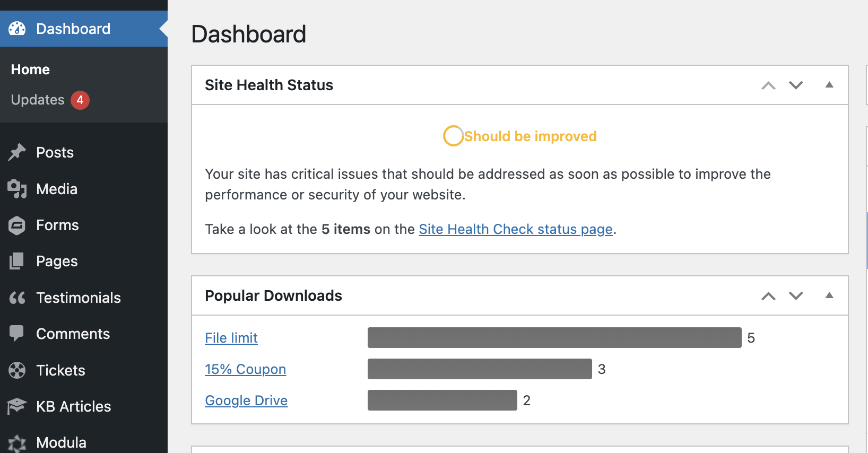
Task: Open Posts via pushpin icon
Action: [17, 152]
